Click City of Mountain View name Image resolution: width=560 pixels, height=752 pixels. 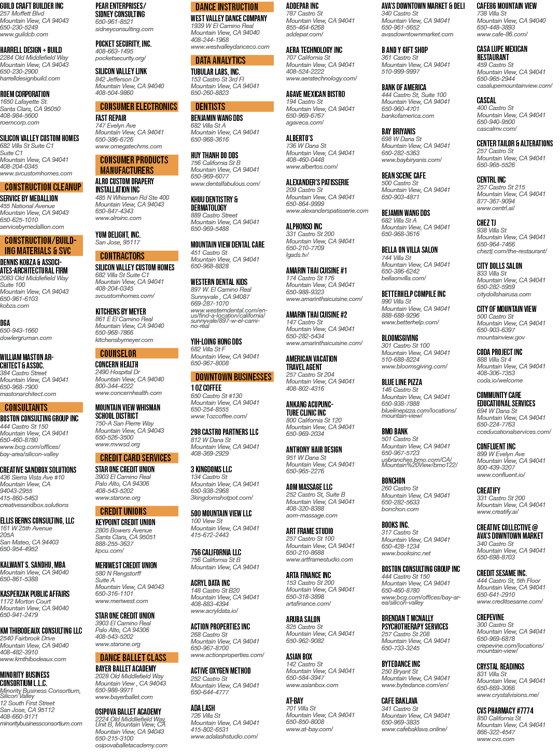pyautogui.click(x=507, y=309)
